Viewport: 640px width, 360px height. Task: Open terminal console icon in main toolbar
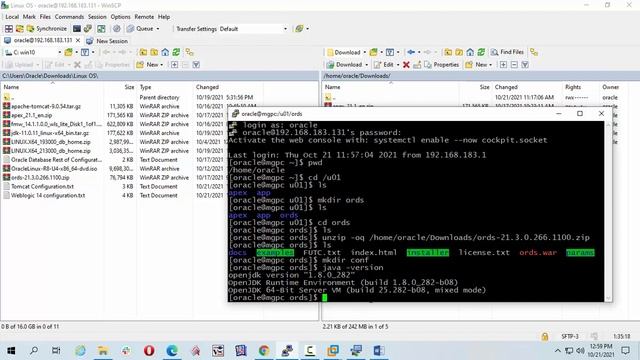tap(77, 29)
